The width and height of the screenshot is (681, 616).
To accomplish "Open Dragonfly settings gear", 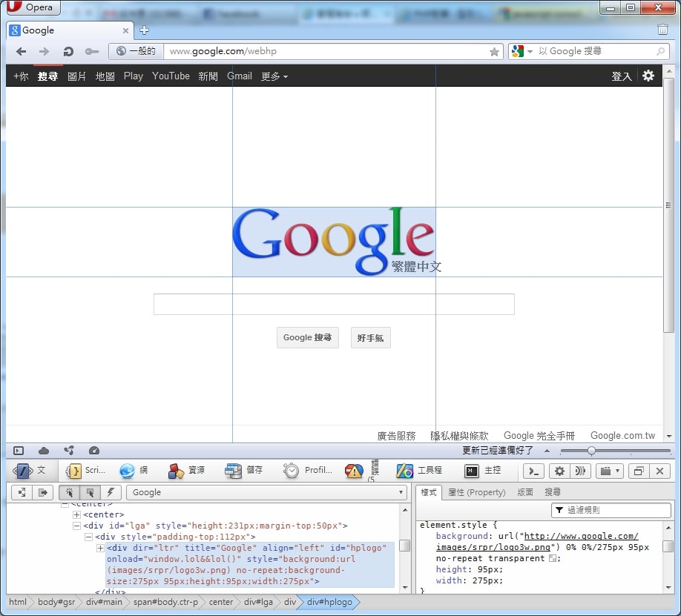I will 559,471.
